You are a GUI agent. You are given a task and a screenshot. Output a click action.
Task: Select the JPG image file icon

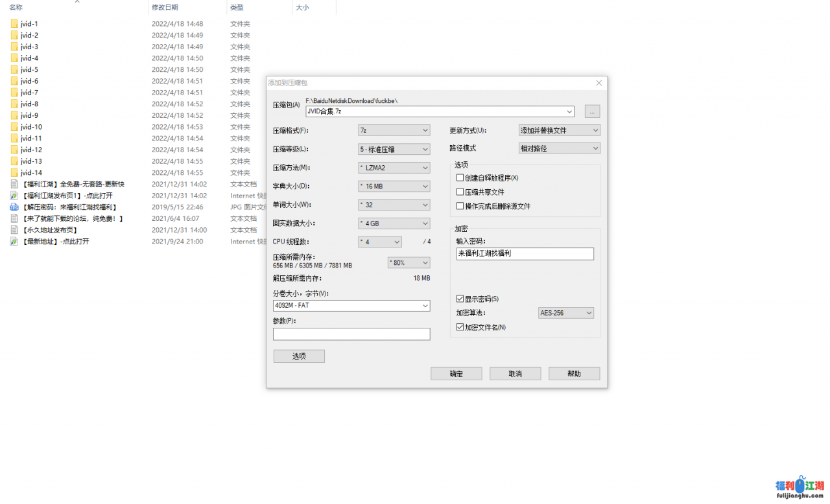tap(14, 207)
